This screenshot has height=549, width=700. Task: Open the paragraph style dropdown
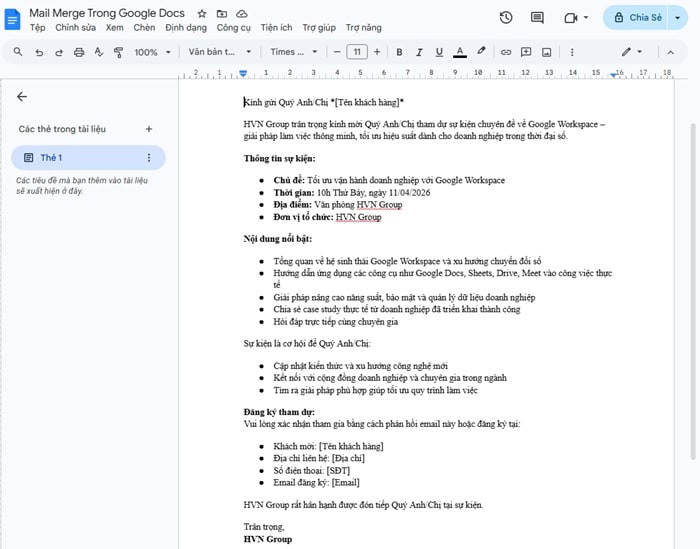(220, 52)
